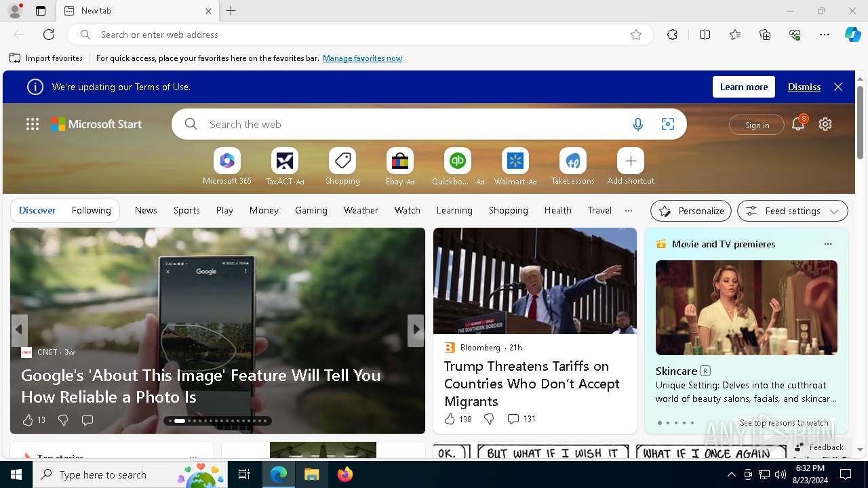Click the Sign in button

click(757, 125)
